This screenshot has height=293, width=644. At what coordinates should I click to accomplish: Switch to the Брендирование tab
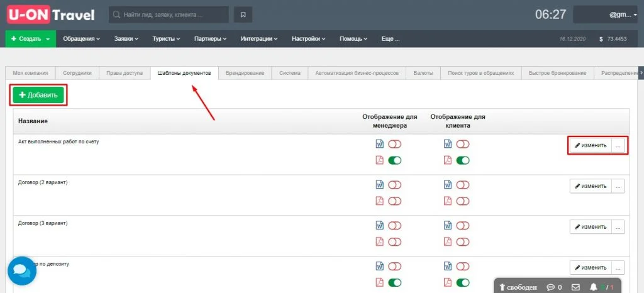[x=245, y=73]
